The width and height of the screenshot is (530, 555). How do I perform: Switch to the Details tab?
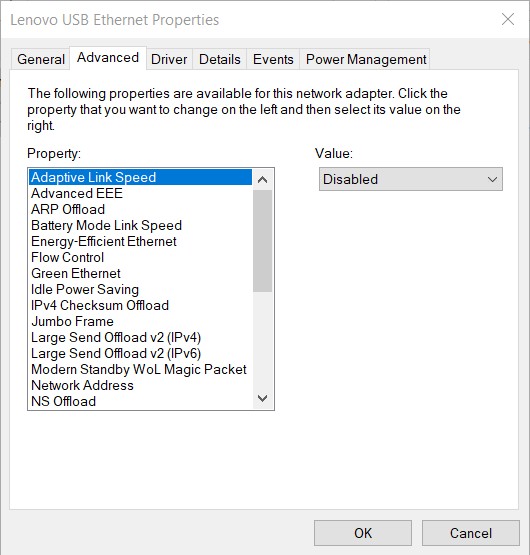pos(220,59)
